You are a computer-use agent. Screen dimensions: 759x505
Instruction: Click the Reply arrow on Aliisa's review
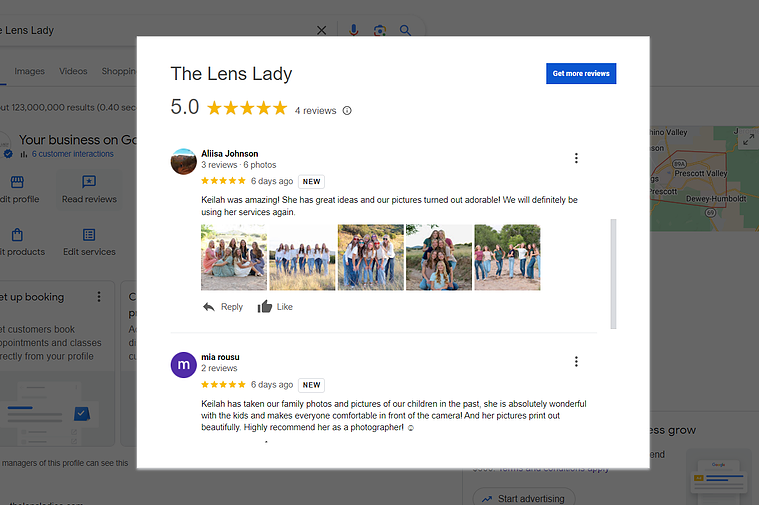coord(209,306)
